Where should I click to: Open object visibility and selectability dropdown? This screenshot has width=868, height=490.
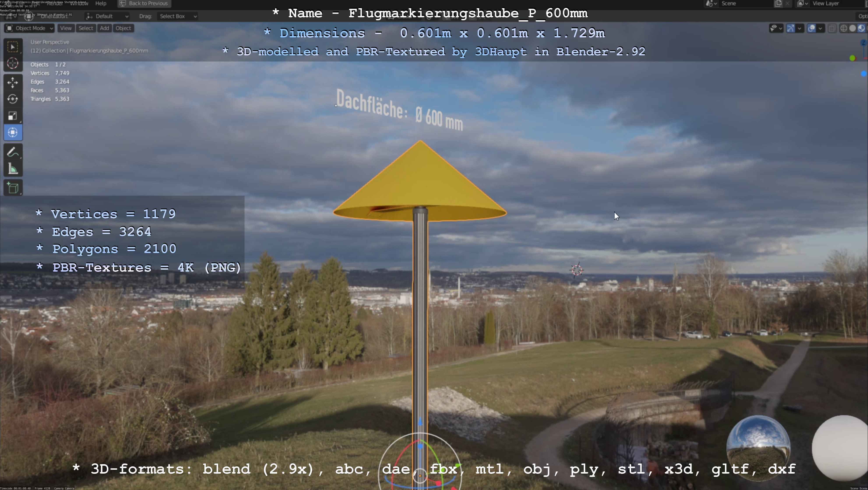pyautogui.click(x=776, y=28)
